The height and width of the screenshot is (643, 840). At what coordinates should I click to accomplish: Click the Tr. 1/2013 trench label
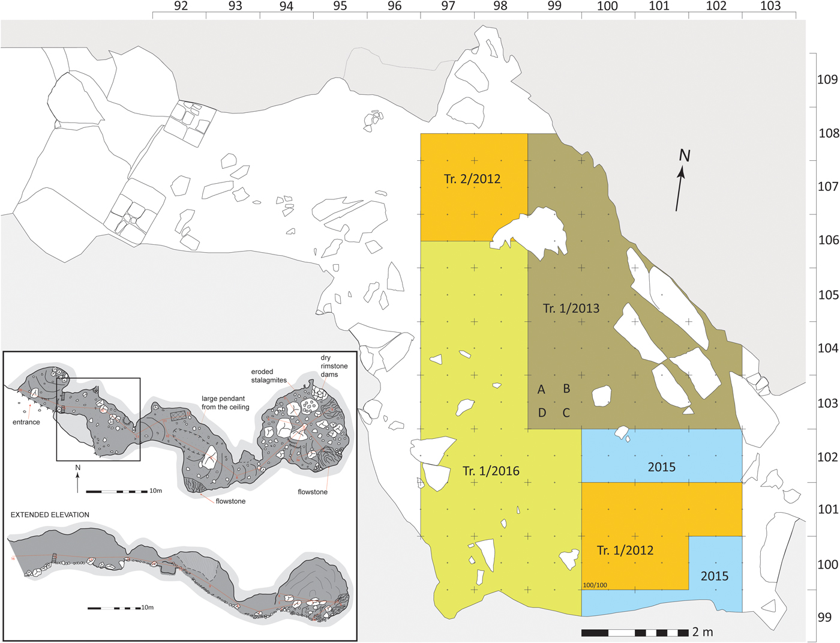pyautogui.click(x=571, y=309)
